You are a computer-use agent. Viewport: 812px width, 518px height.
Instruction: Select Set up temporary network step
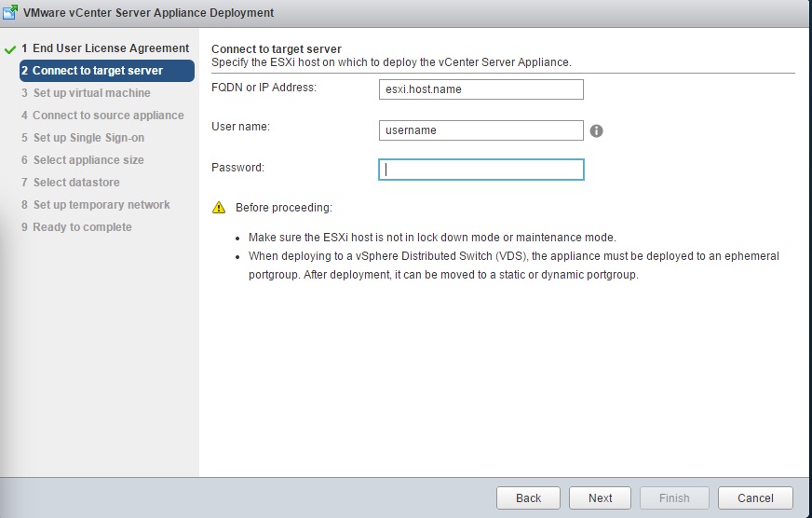click(x=101, y=205)
